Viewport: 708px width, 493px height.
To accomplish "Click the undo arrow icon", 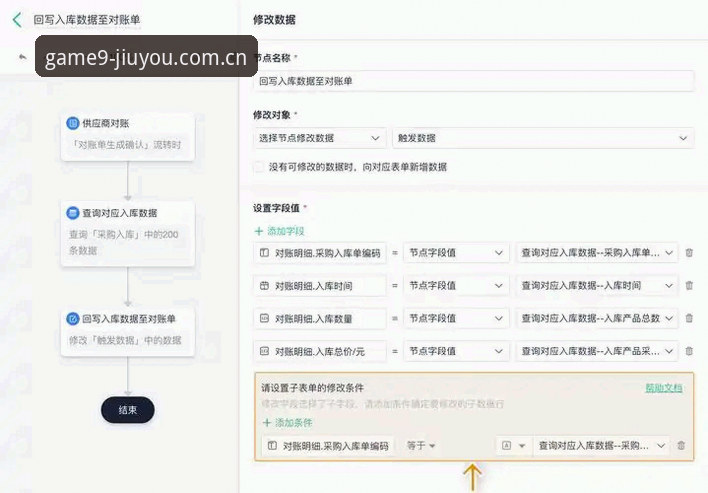I will tap(23, 57).
